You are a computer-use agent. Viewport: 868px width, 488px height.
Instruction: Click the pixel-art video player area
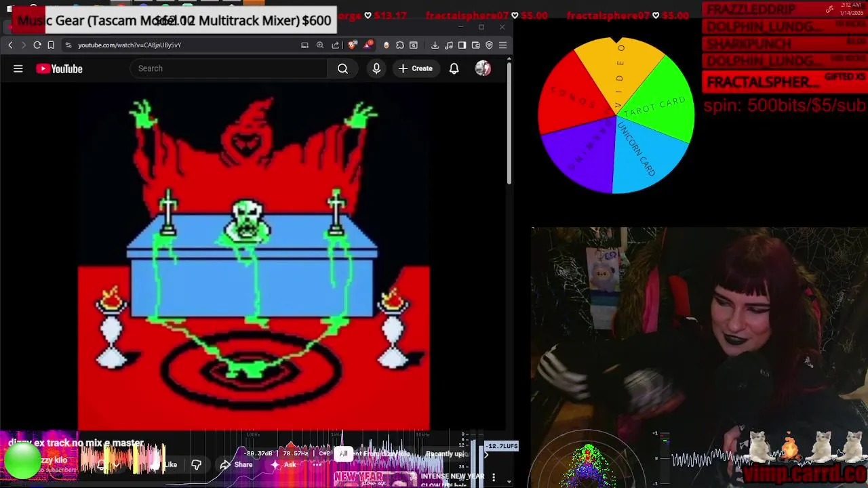tap(254, 258)
